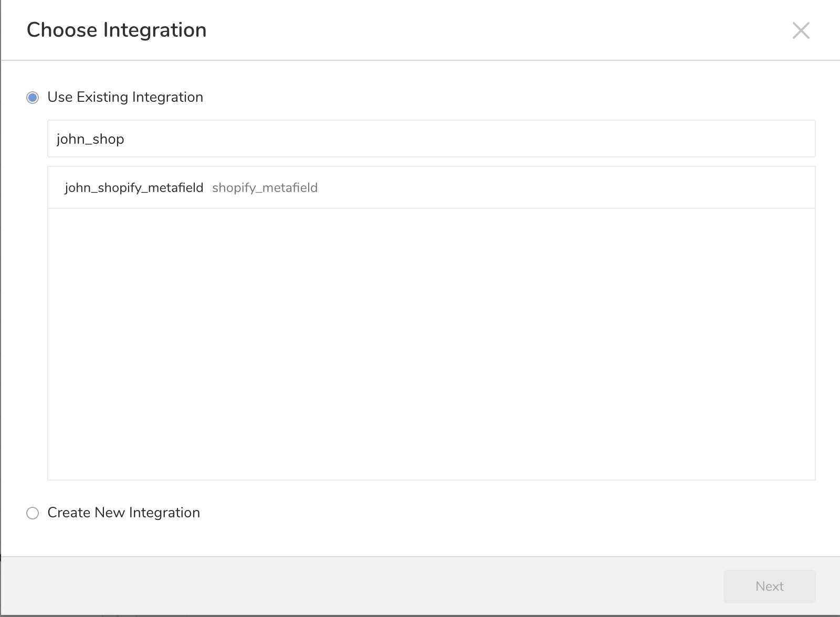
Task: Select the john_shopify_metafield integration result
Action: 134,188
